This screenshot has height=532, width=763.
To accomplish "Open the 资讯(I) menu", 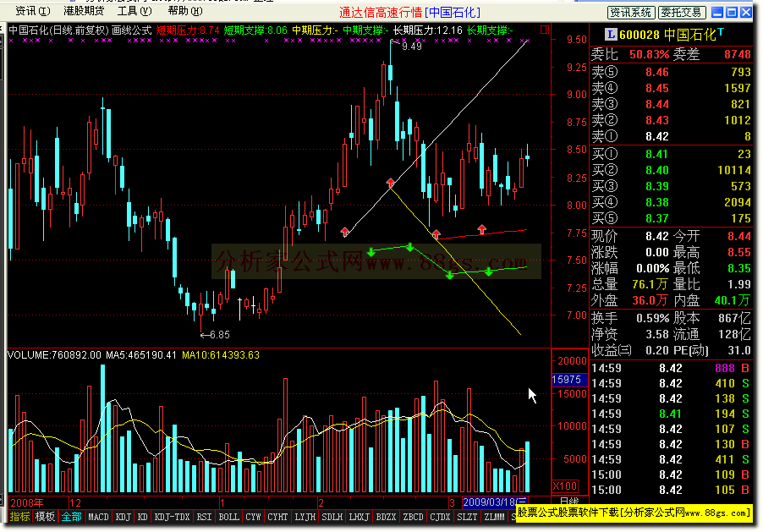I will (33, 11).
